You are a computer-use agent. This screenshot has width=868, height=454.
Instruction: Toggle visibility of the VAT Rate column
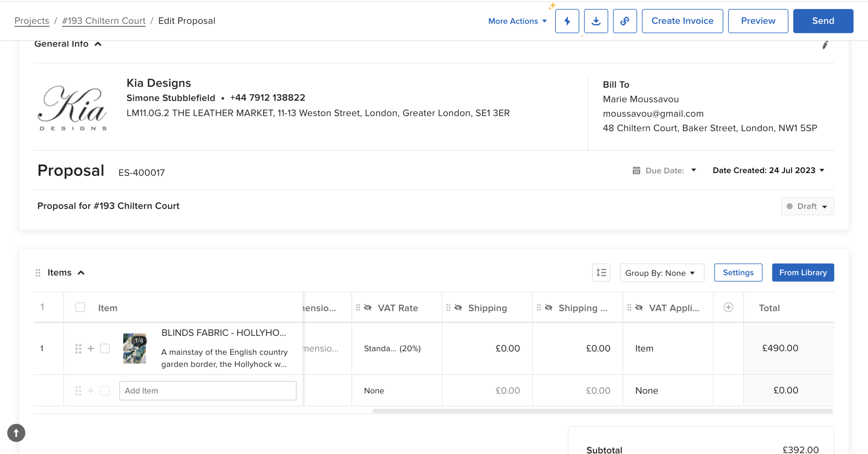[368, 308]
